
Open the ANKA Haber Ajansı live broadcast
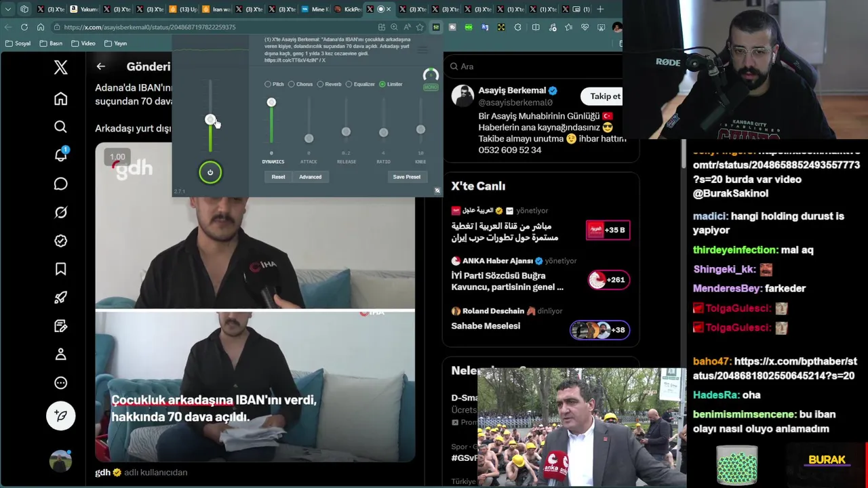click(540, 274)
